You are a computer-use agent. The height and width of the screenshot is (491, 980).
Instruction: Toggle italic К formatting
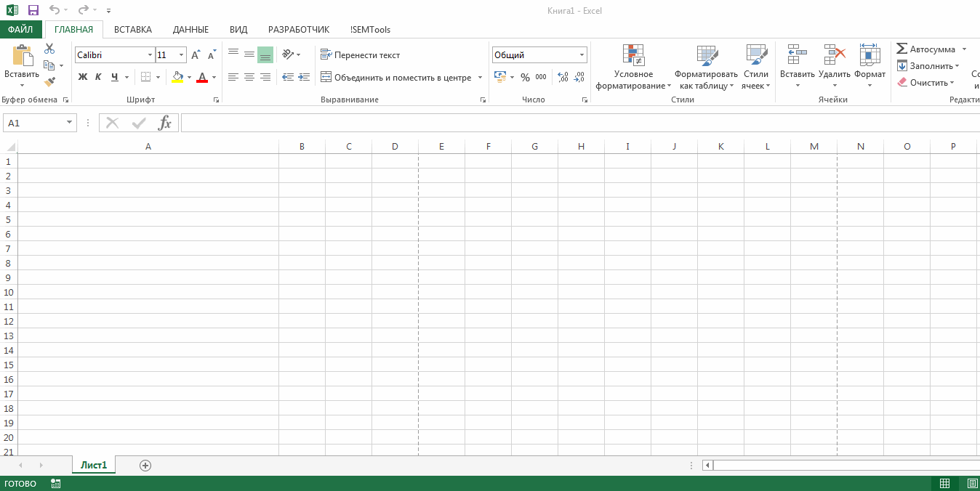point(98,77)
